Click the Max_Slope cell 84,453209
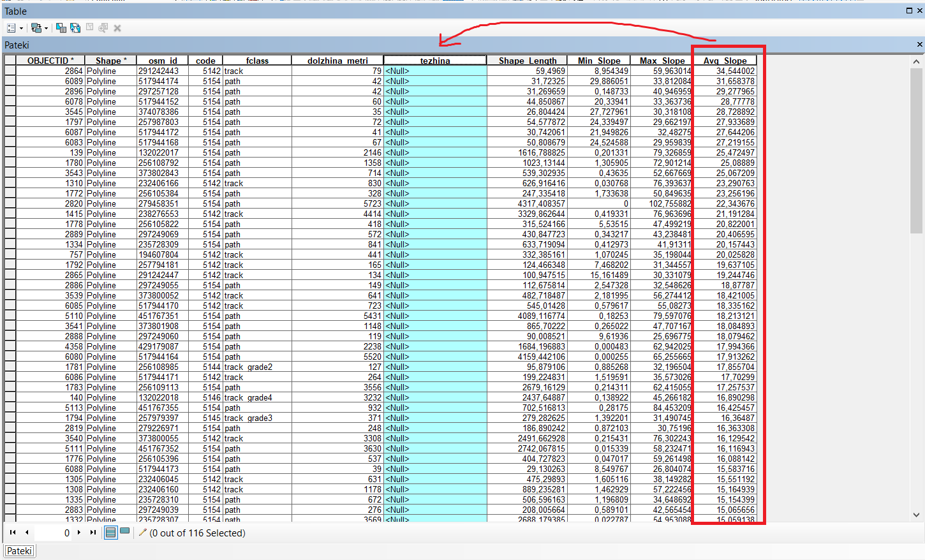 pos(662,408)
